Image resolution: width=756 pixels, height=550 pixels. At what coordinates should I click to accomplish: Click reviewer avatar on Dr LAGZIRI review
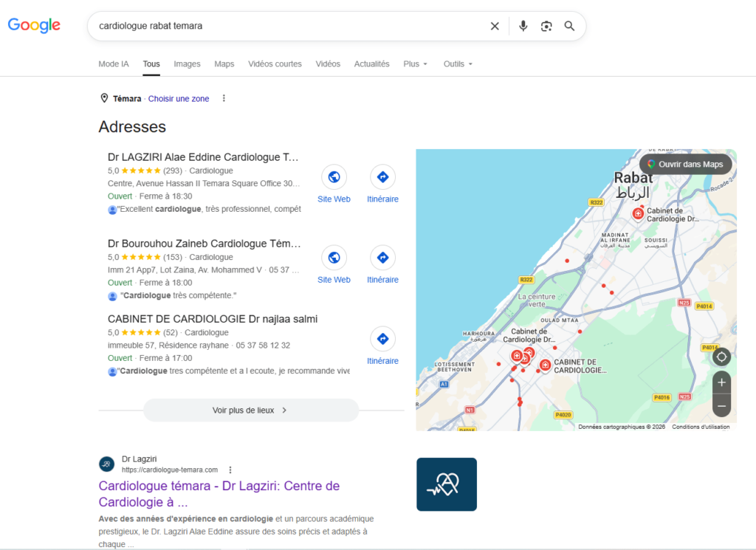tap(112, 210)
